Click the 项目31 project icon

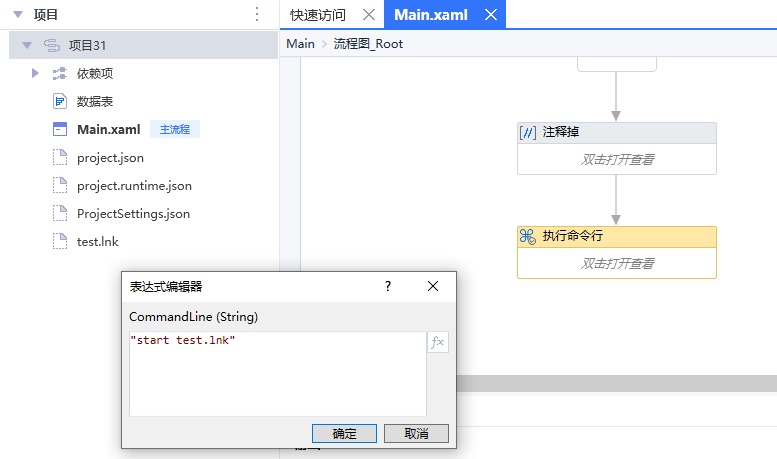pyautogui.click(x=52, y=45)
